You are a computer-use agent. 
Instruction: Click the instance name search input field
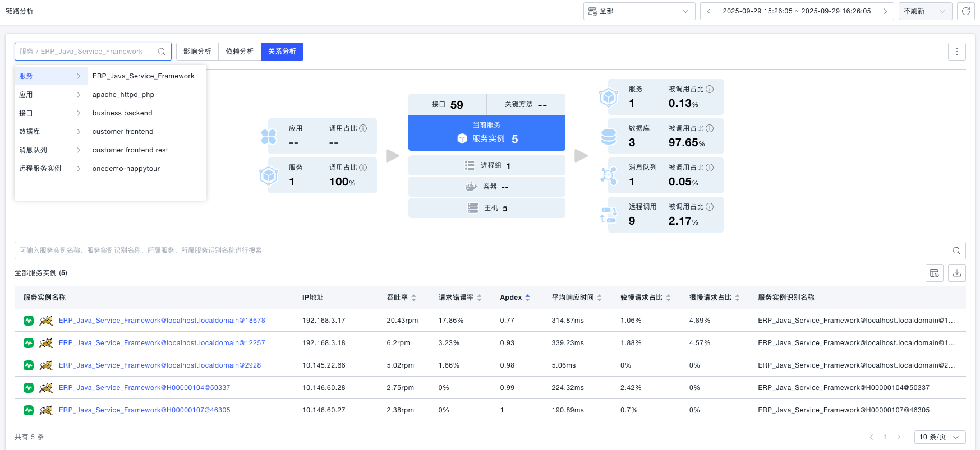(x=482, y=250)
